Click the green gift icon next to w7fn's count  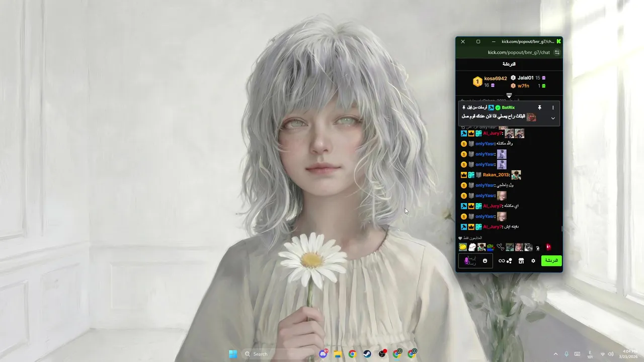[543, 86]
